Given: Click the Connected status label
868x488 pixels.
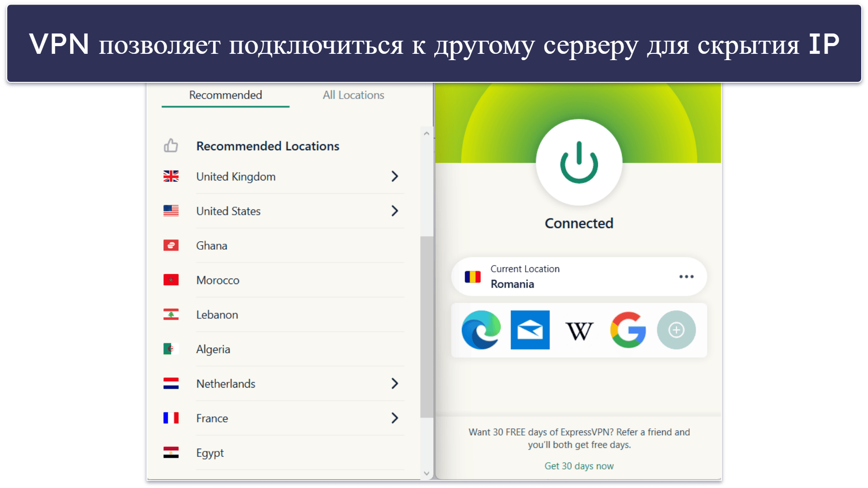Looking at the screenshot, I should [579, 223].
